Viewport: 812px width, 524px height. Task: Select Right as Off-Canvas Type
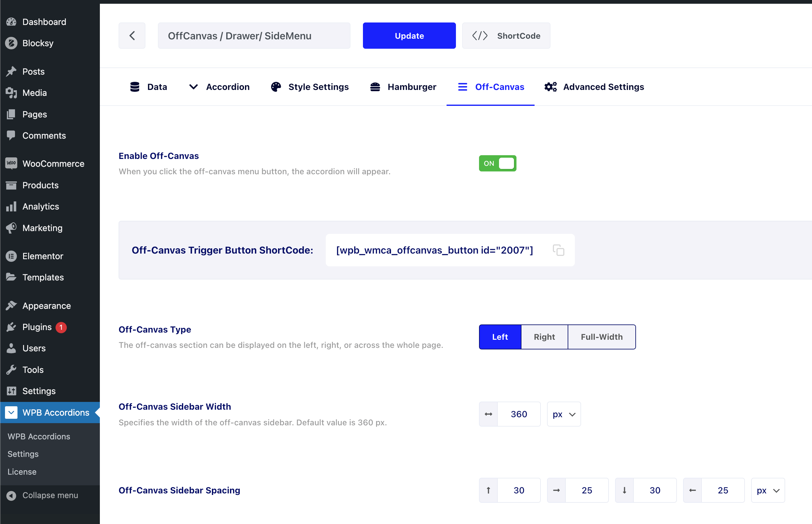pos(544,337)
